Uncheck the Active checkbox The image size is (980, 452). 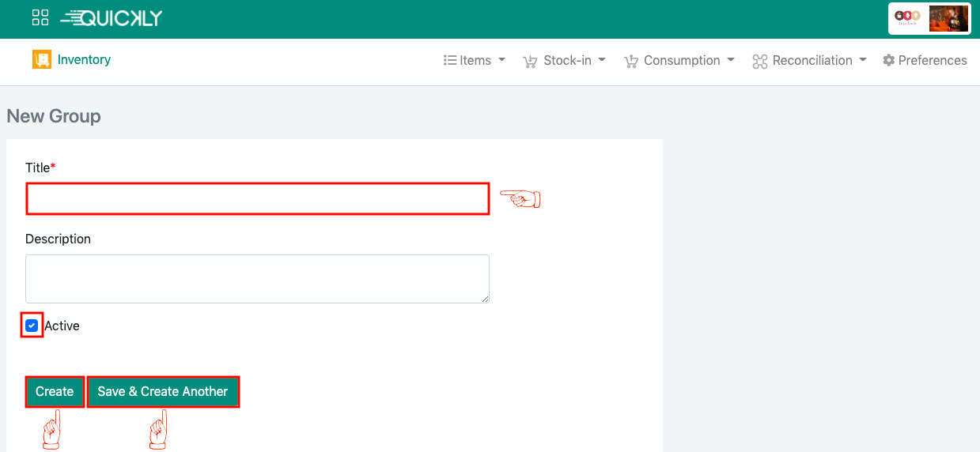32,326
